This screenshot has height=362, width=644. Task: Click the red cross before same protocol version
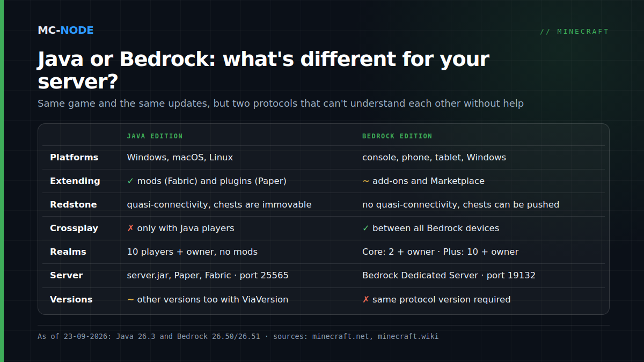click(x=366, y=300)
